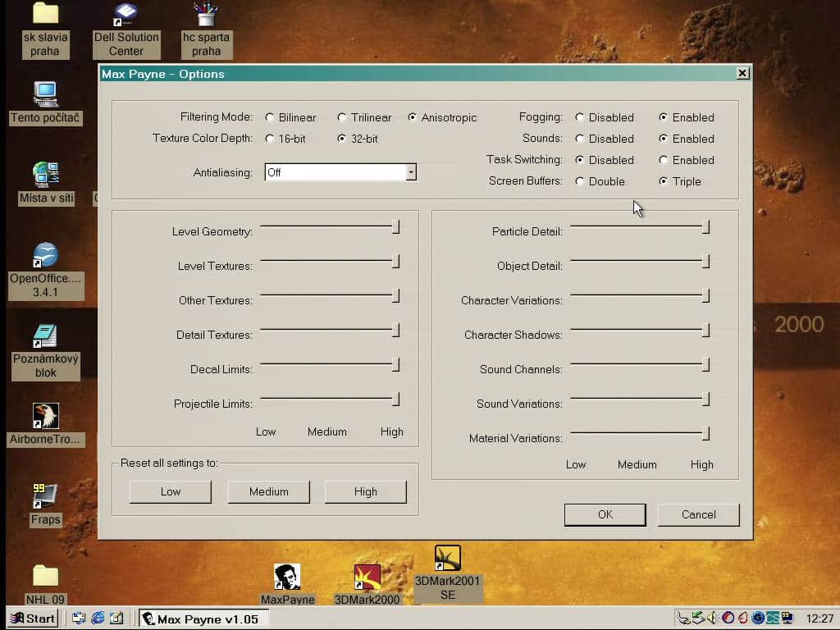Reset all settings to High
This screenshot has height=630, width=840.
365,492
